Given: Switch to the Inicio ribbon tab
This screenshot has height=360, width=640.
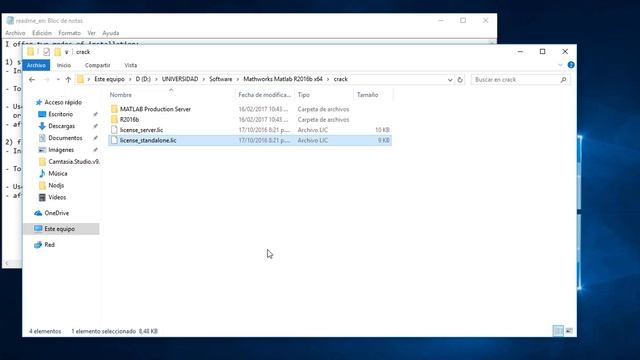Looking at the screenshot, I should click(64, 65).
